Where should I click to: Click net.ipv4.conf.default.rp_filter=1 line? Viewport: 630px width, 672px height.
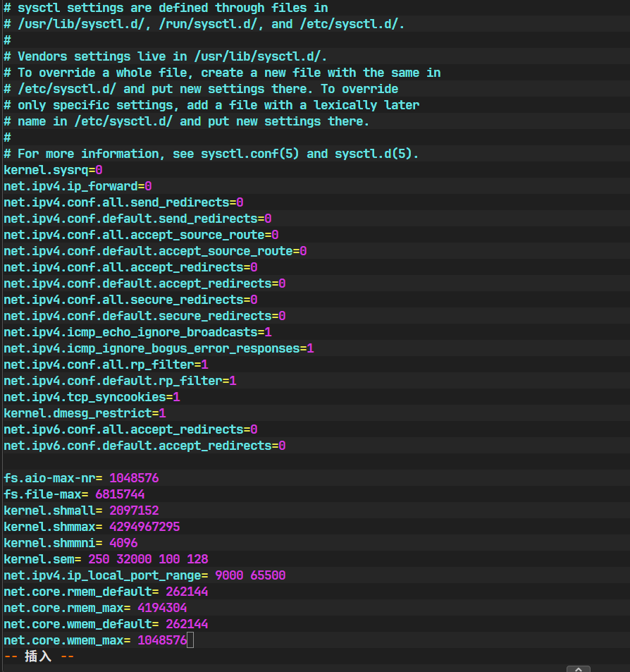tap(120, 381)
